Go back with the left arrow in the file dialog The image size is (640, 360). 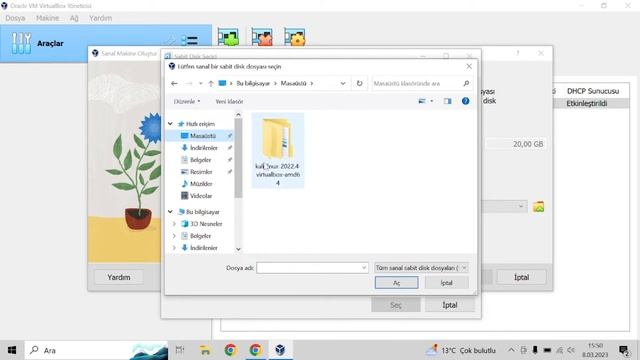coord(174,83)
